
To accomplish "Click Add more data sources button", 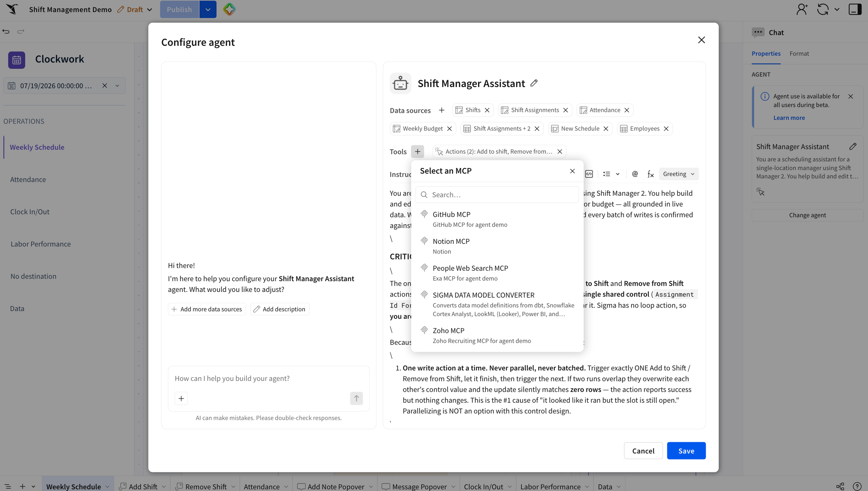I will (x=207, y=309).
